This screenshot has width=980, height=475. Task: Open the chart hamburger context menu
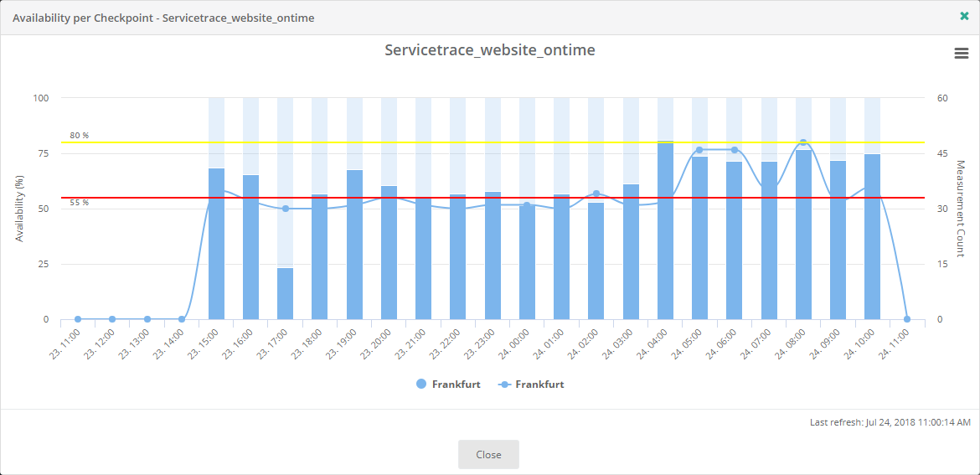(962, 54)
